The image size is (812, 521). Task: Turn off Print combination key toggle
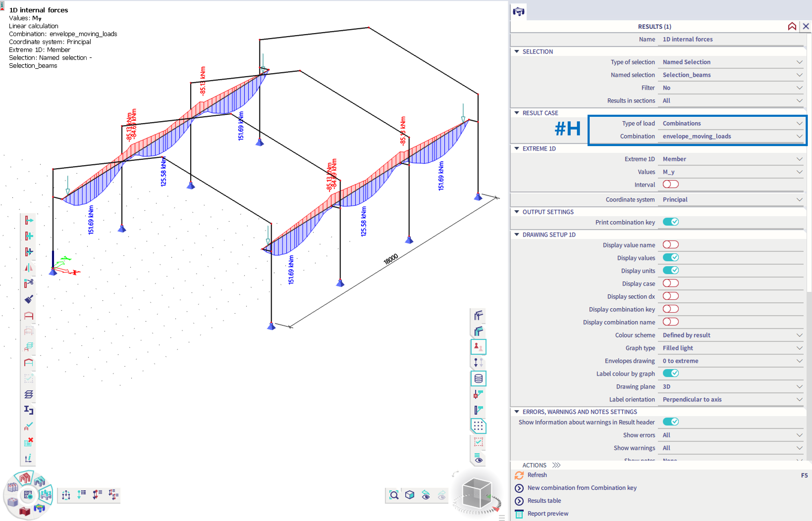click(x=670, y=222)
